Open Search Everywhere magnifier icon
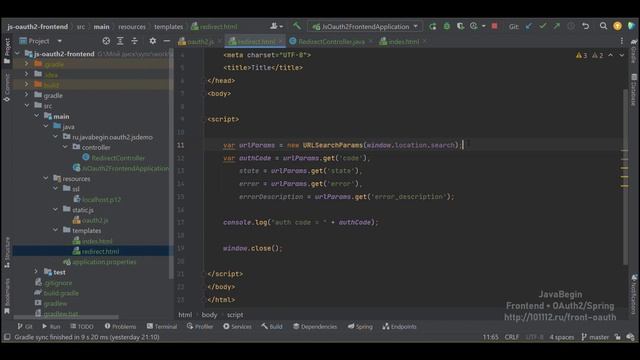Image resolution: width=640 pixels, height=360 pixels. [603, 27]
